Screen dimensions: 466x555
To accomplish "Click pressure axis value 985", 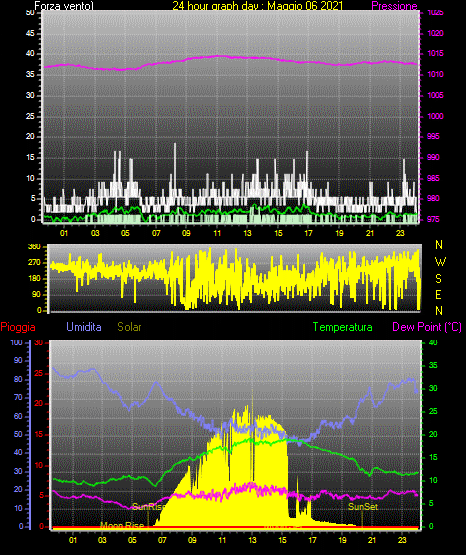I will (x=433, y=178).
